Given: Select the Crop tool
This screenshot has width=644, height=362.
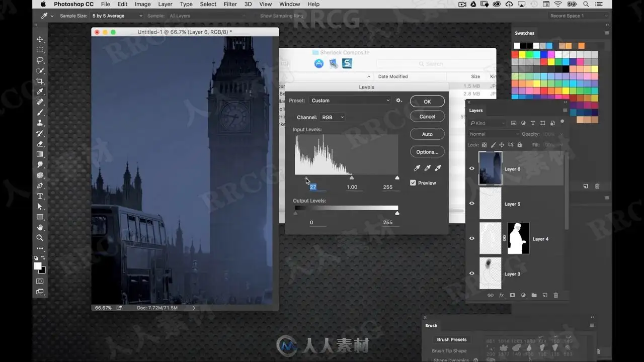Looking at the screenshot, I should pyautogui.click(x=40, y=81).
